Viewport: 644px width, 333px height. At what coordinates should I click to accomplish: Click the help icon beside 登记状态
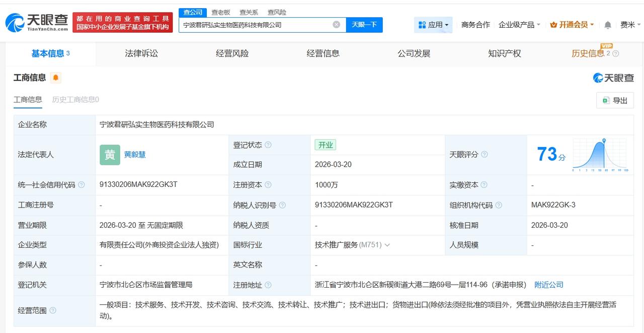point(269,145)
